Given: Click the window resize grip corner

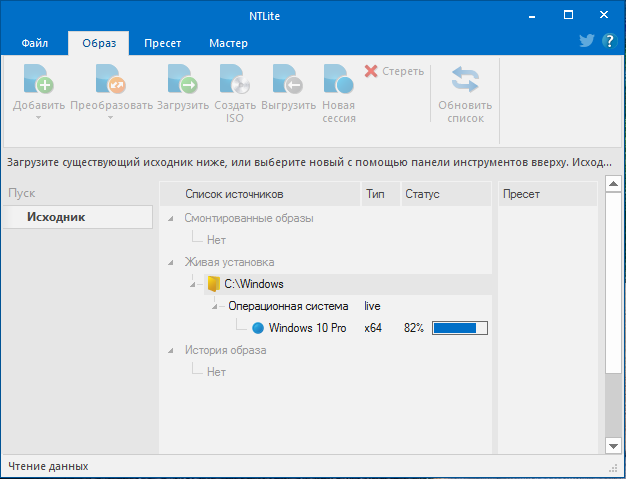Looking at the screenshot, I should coord(613,468).
